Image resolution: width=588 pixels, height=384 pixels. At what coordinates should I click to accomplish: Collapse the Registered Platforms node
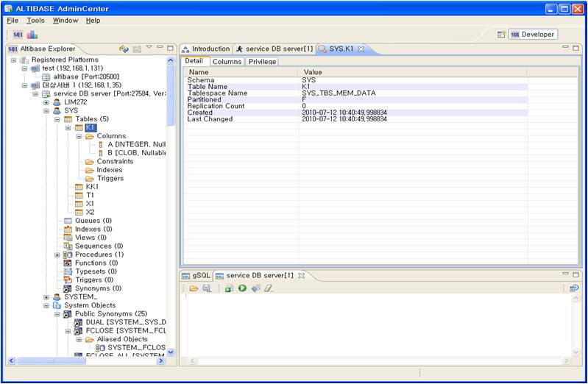(13, 60)
